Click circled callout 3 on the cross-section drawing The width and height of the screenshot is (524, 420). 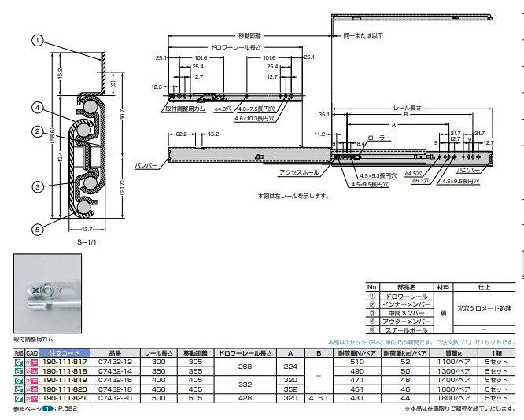tap(38, 186)
